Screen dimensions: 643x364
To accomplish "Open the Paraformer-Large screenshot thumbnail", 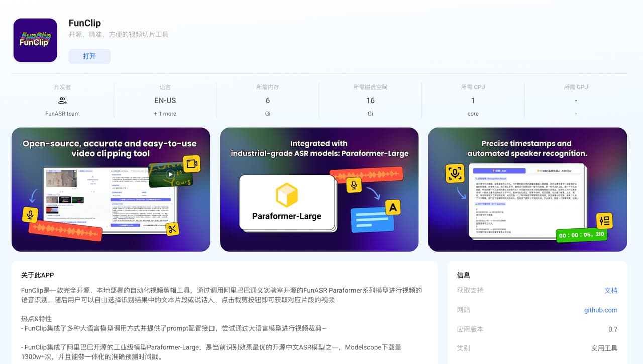I will pyautogui.click(x=319, y=189).
